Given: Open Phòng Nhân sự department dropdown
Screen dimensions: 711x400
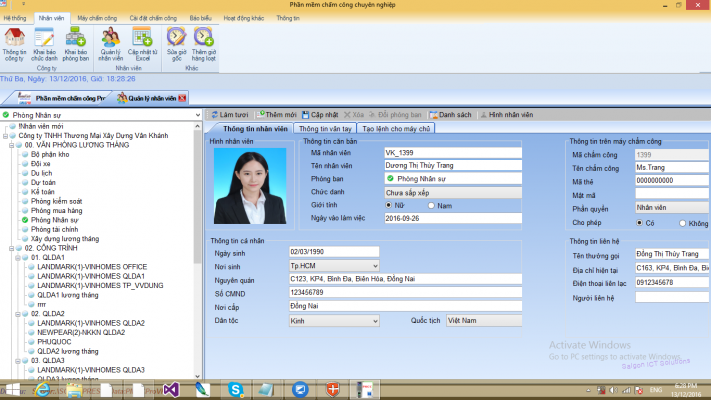Looking at the screenshot, I should 197,115.
